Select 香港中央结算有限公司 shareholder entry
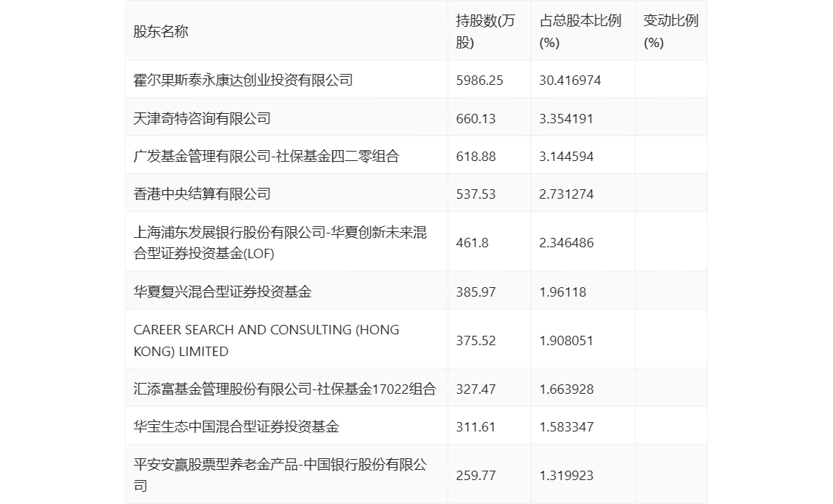 202,194
